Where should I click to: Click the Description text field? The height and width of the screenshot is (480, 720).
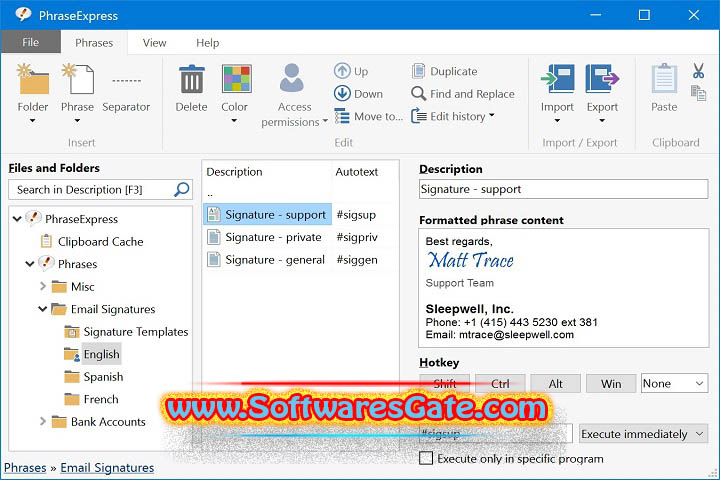pos(563,189)
